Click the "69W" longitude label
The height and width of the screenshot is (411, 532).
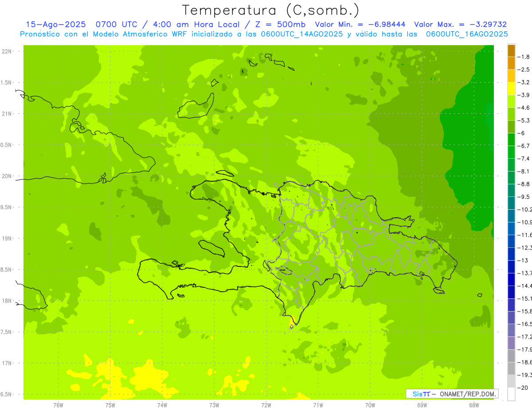[x=422, y=405]
